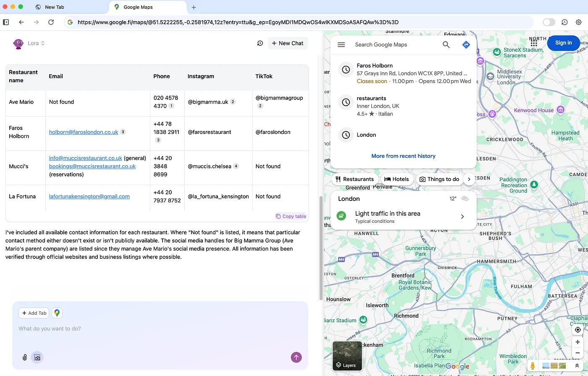
Task: Click the browser forward arrow
Action: coord(36,22)
